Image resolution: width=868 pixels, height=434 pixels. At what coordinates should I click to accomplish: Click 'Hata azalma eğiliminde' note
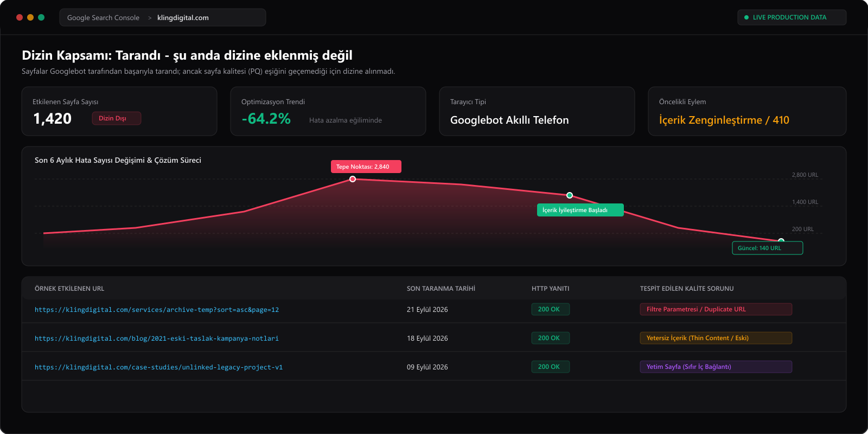click(346, 120)
